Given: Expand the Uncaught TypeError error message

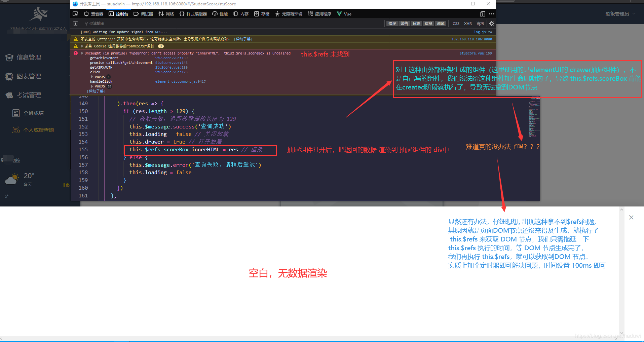Looking at the screenshot, I should (x=82, y=53).
